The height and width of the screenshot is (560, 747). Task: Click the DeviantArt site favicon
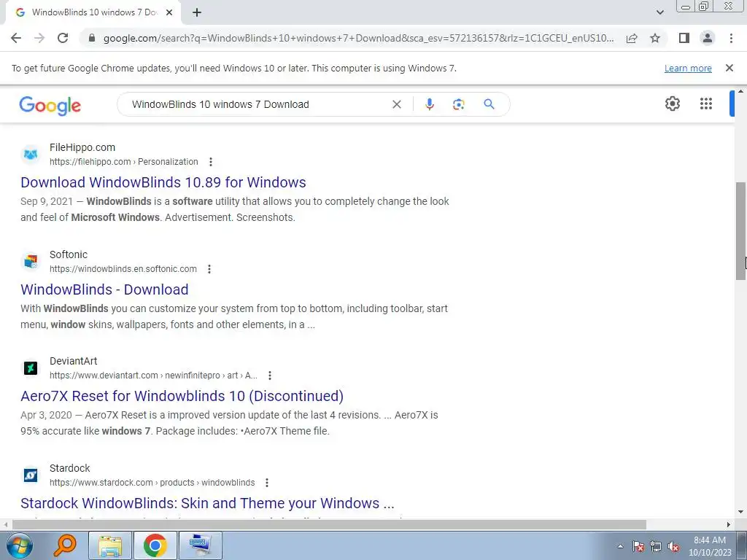tap(31, 368)
